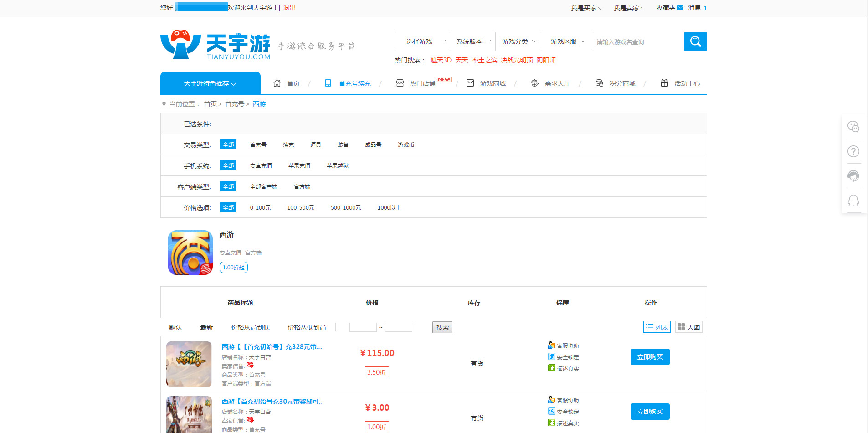This screenshot has width=868, height=433.
Task: Click phone icon beside 首充号续充
Action: pyautogui.click(x=328, y=83)
